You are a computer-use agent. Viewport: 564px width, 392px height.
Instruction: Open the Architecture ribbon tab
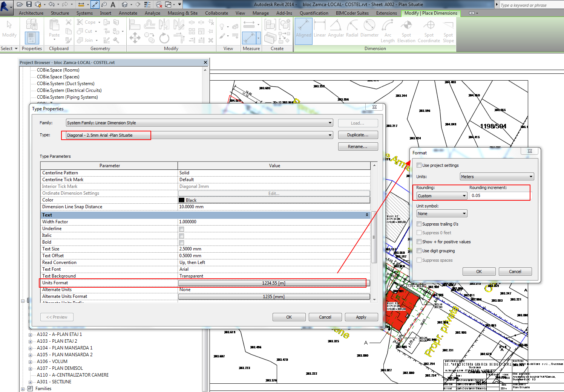31,13
